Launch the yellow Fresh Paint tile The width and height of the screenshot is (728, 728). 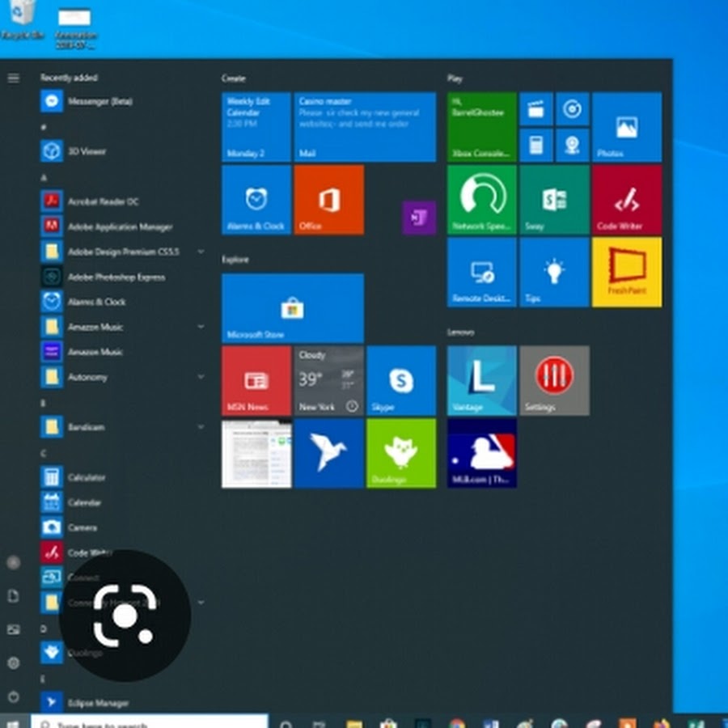pos(627,272)
